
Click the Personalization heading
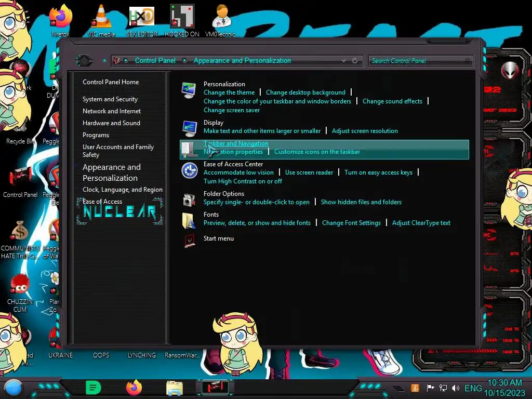click(x=224, y=84)
